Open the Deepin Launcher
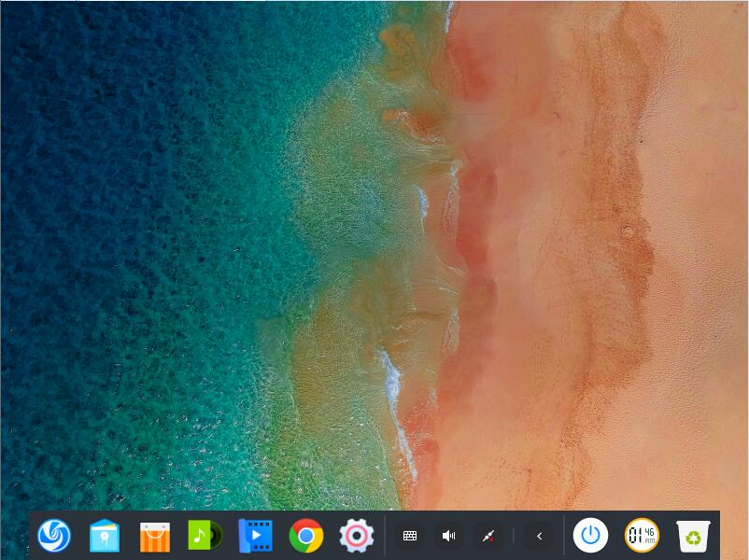 click(x=53, y=536)
